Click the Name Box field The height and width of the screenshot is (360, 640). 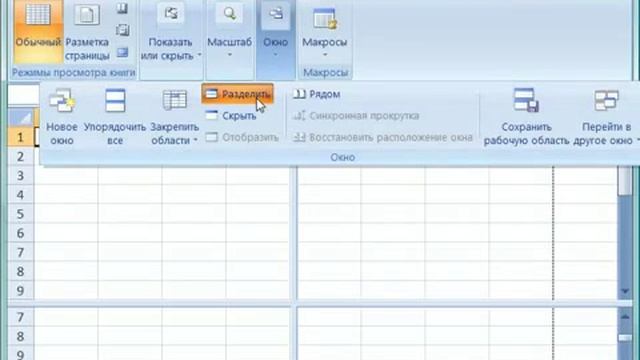pyautogui.click(x=24, y=95)
